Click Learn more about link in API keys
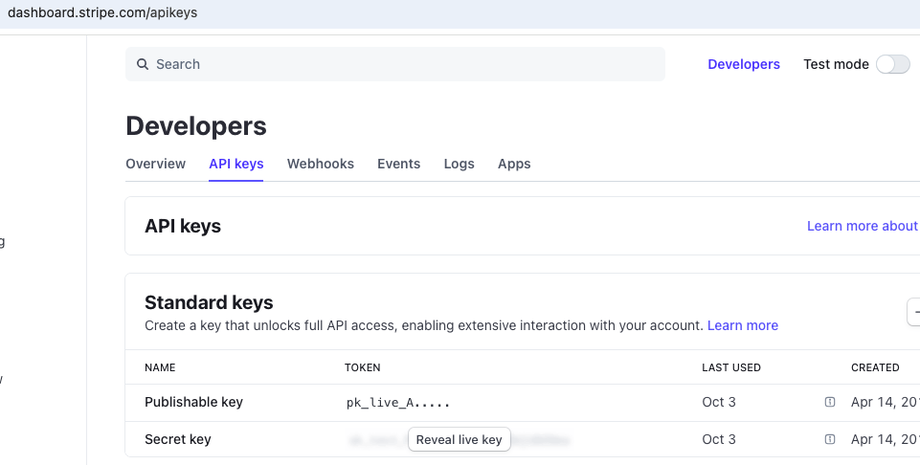The height and width of the screenshot is (465, 920). point(862,226)
